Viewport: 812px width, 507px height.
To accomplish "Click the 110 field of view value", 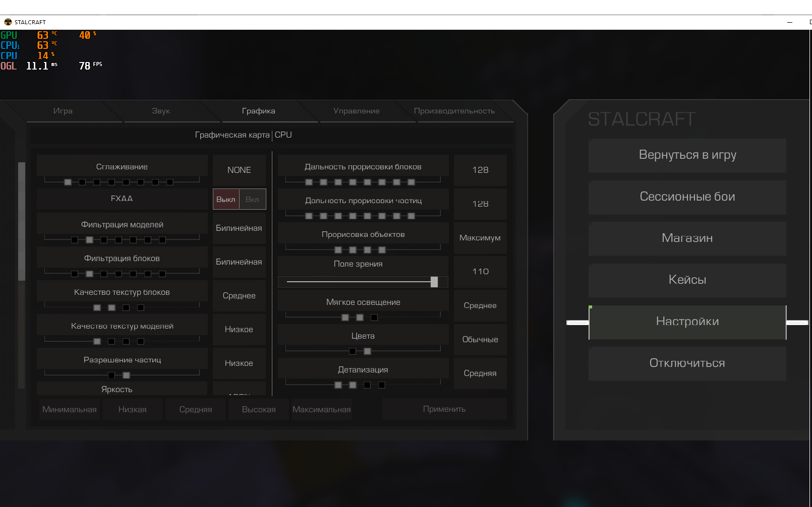I will (480, 272).
